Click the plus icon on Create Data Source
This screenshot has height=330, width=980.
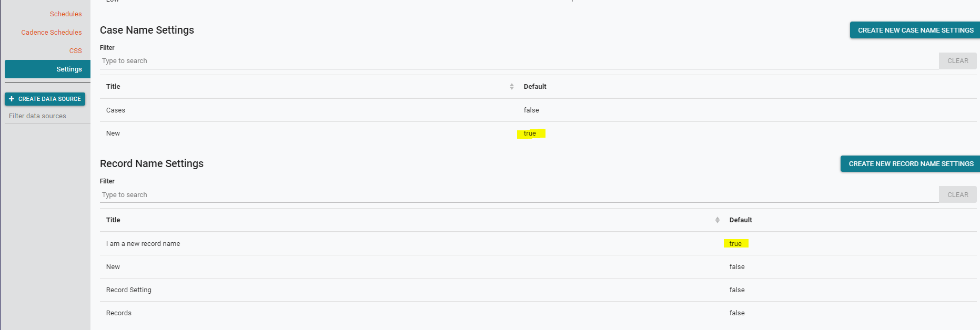pyautogui.click(x=12, y=99)
